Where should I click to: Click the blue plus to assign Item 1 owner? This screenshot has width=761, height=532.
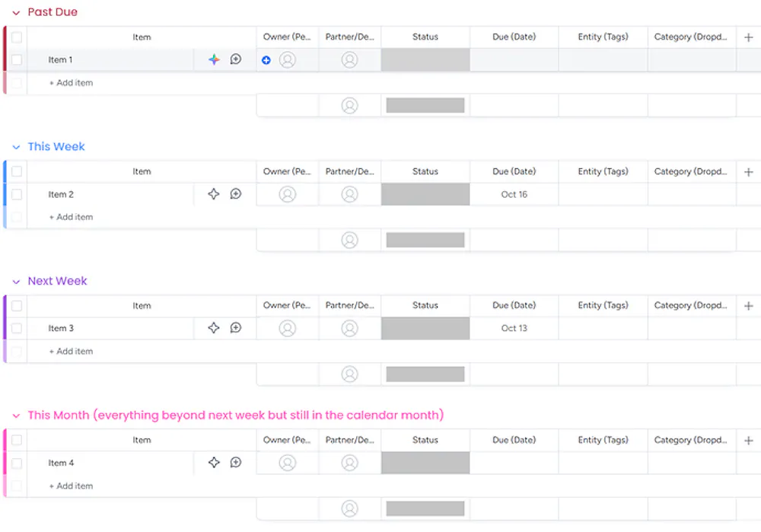[266, 60]
